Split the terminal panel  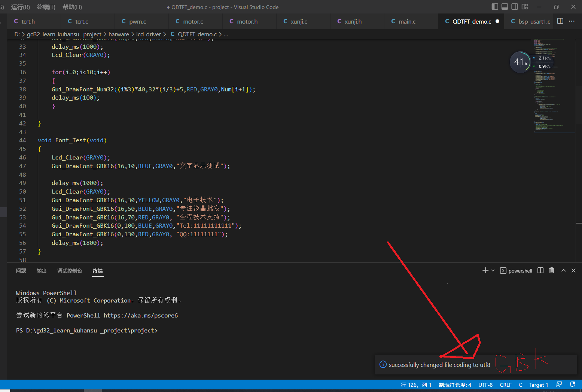click(x=540, y=270)
